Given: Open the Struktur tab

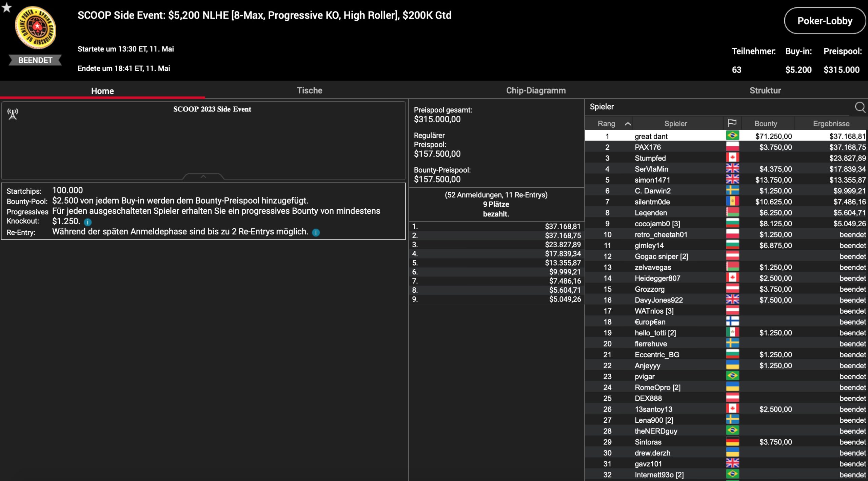Looking at the screenshot, I should (x=765, y=90).
